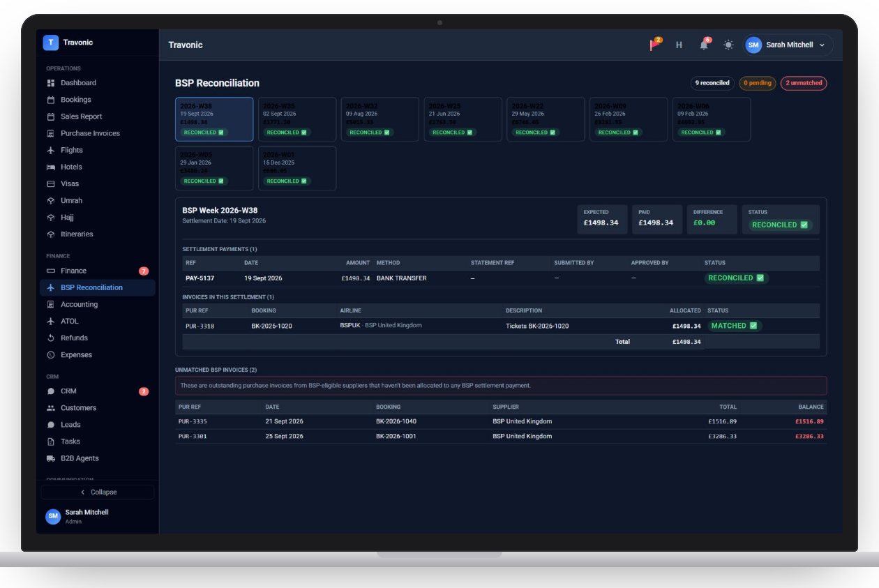
Task: Select the week card dated 21 Jun 2026
Action: (463, 119)
